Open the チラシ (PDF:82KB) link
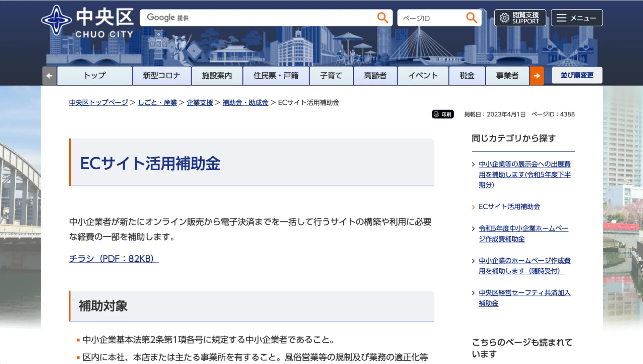 114,259
